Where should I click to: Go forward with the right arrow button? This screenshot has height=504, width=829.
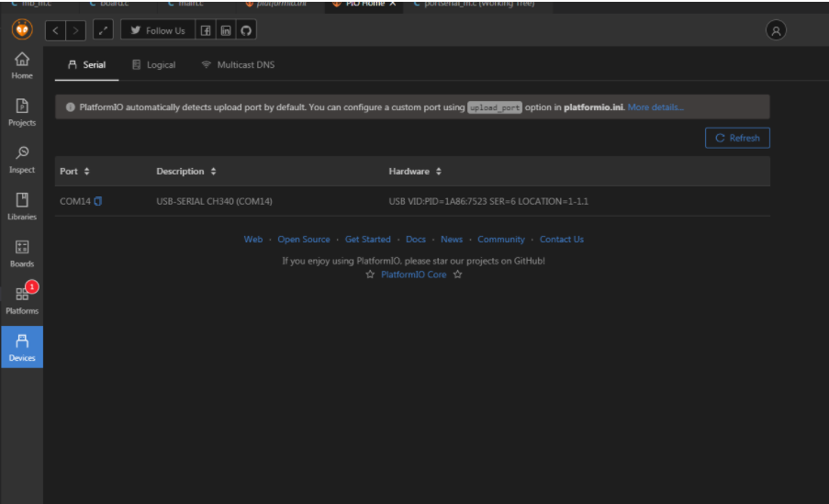pos(75,30)
